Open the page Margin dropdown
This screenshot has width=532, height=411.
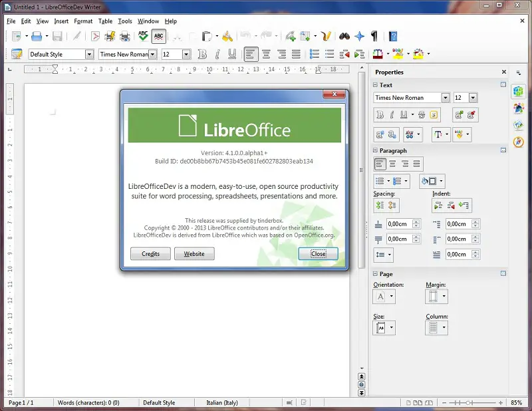tap(436, 297)
